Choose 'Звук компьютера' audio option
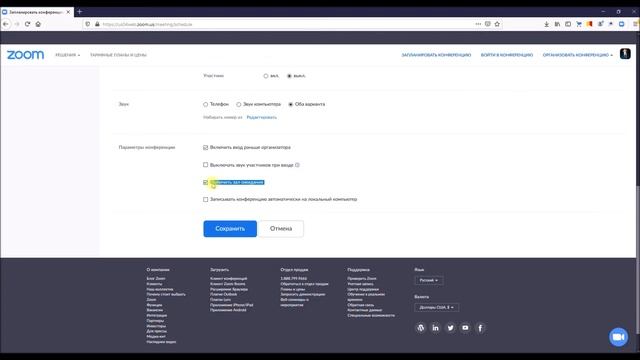 [x=238, y=104]
